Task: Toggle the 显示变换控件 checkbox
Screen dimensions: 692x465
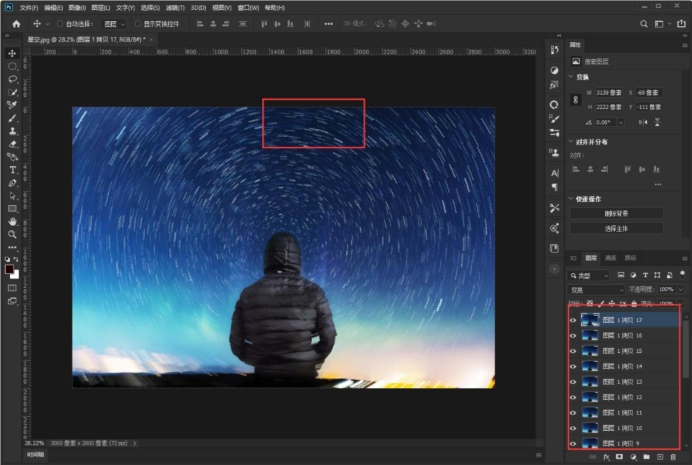Action: point(138,24)
